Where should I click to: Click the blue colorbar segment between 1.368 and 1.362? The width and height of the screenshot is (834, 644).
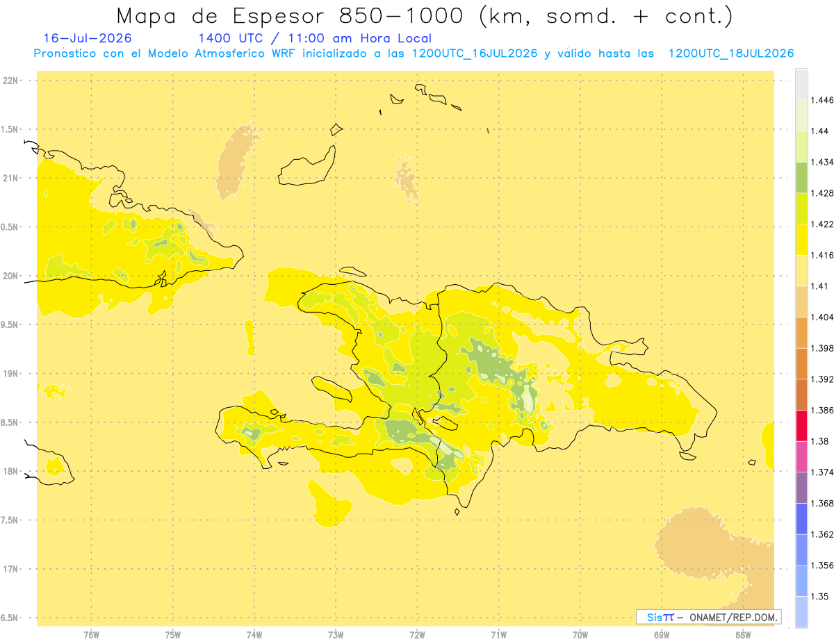click(x=801, y=519)
